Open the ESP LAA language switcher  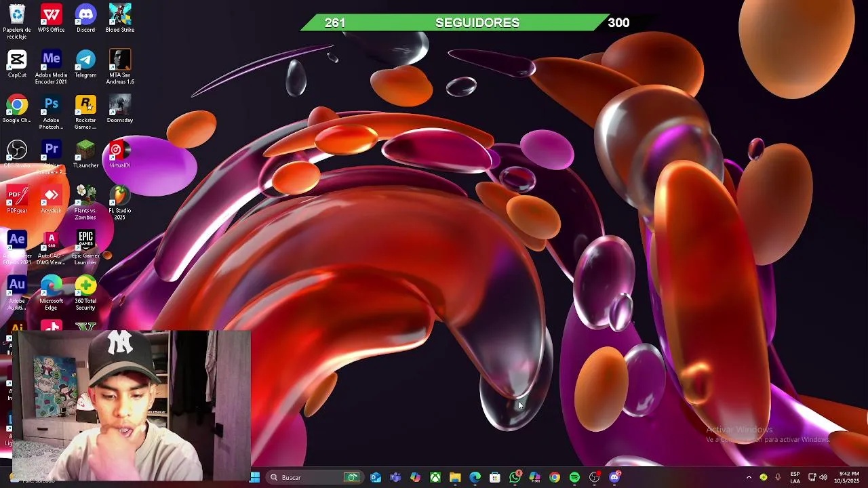pos(795,477)
